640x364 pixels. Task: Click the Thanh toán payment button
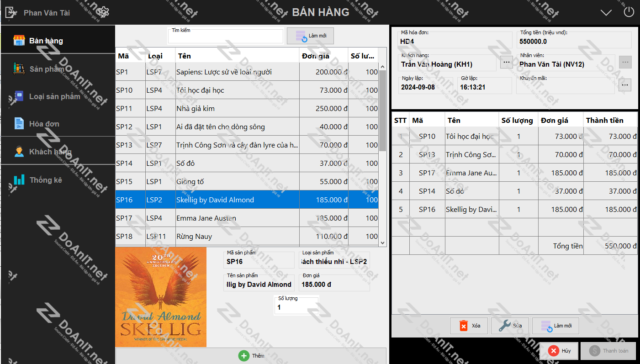[609, 351]
